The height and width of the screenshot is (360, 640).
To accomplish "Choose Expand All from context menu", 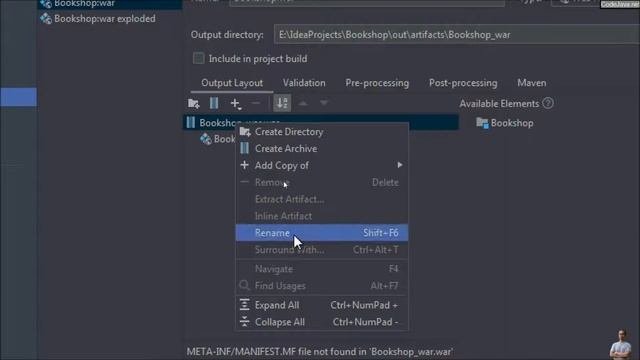I will click(322, 305).
